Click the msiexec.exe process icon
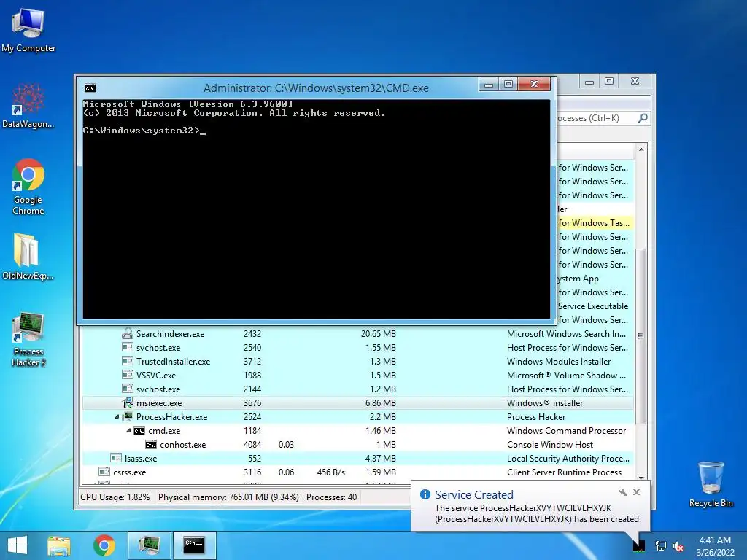 [127, 402]
